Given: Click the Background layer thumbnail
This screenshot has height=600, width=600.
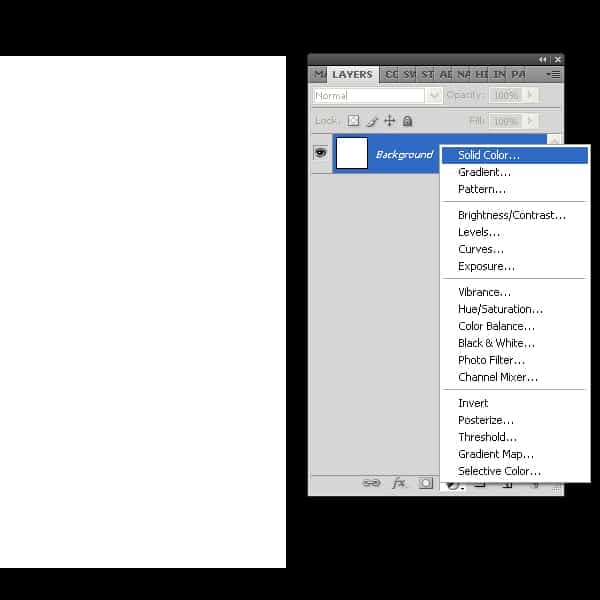Looking at the screenshot, I should pos(352,153).
